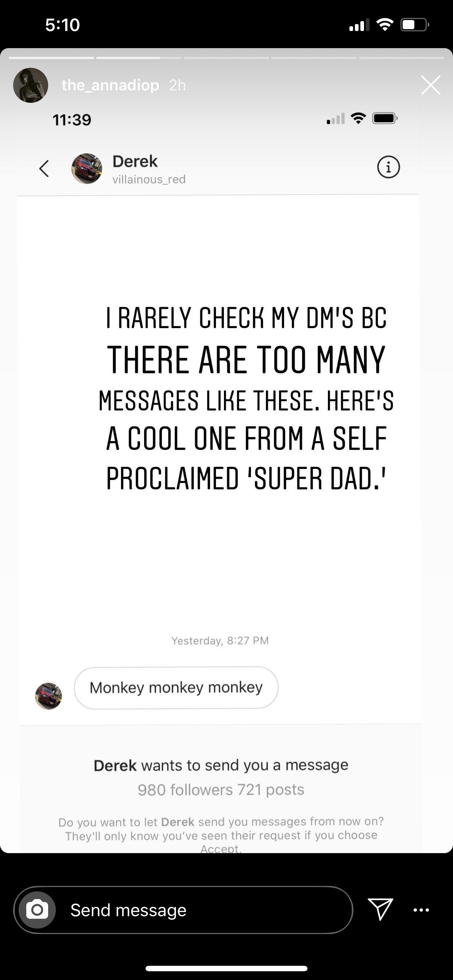Viewport: 453px width, 980px height.
Task: Tap the 5:10 clock in the status bar
Action: 62,25
